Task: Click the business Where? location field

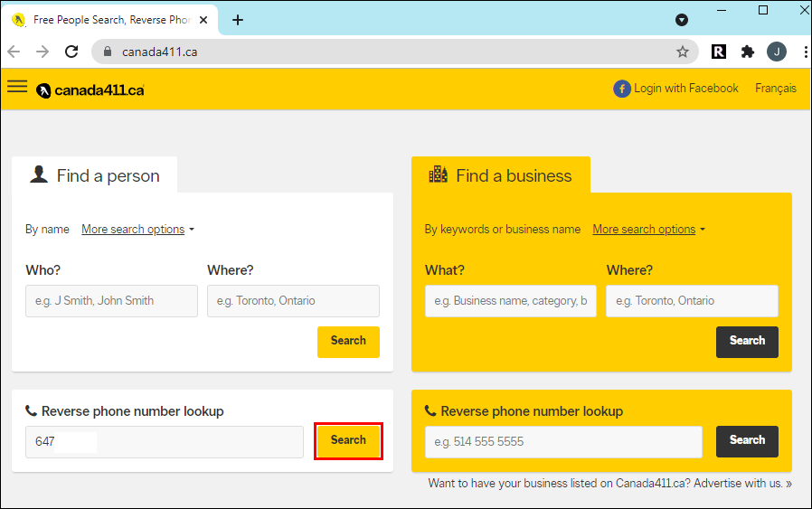Action: 692,301
